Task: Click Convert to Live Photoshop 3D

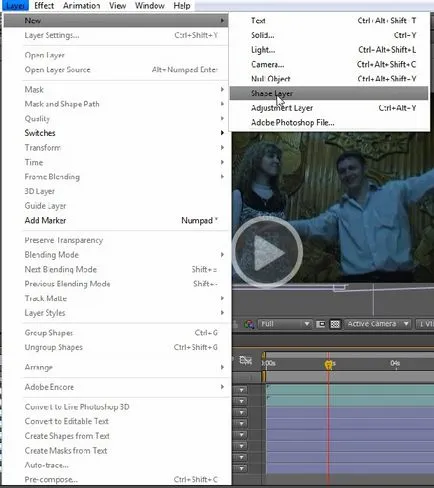Action: [116, 407]
